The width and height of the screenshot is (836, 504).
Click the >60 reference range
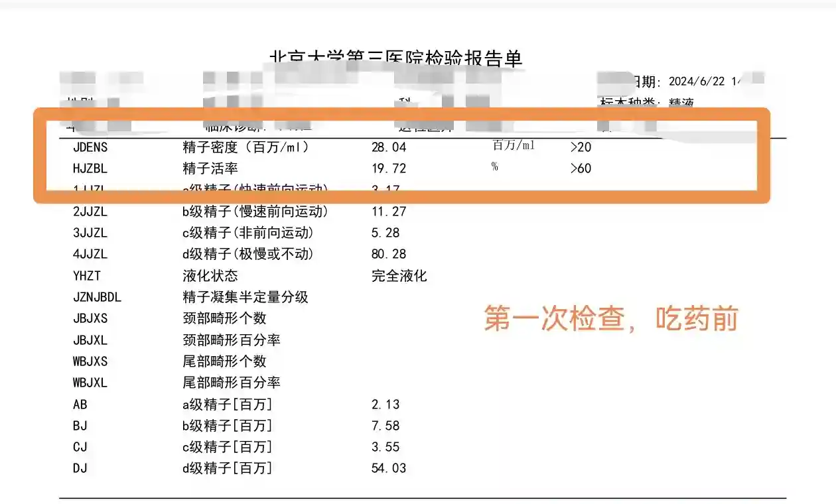[x=580, y=168]
